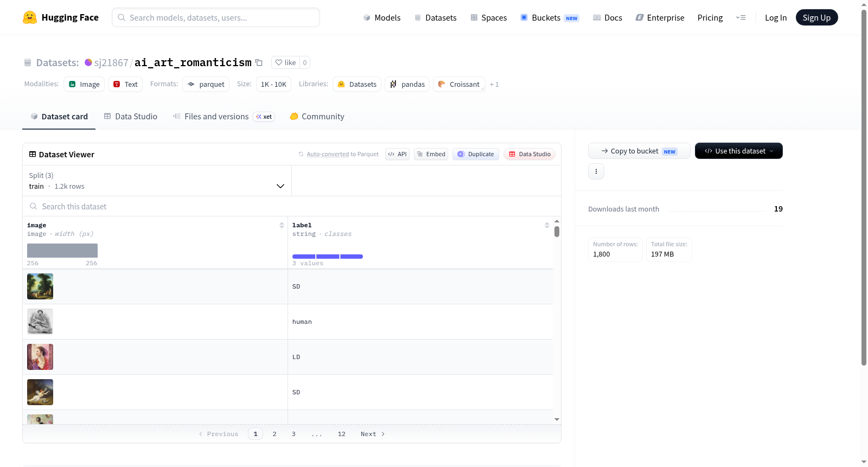Click the middle label class bar segment
868x467 pixels.
pyautogui.click(x=328, y=256)
